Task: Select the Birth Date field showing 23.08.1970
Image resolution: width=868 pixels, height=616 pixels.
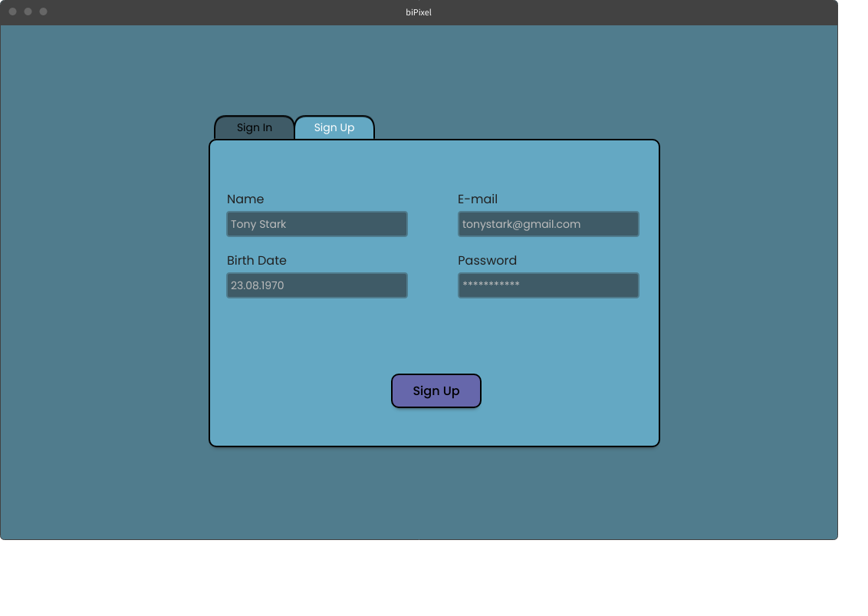Action: [x=317, y=285]
